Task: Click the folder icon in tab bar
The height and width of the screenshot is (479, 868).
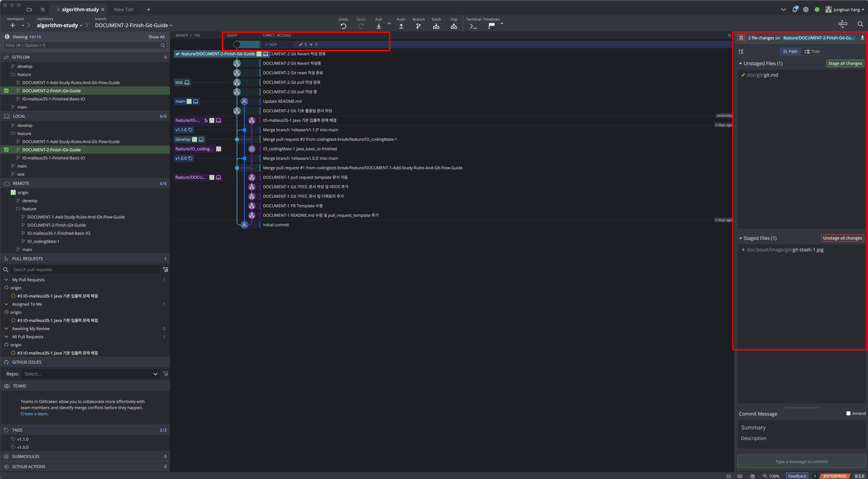Action: click(x=29, y=9)
